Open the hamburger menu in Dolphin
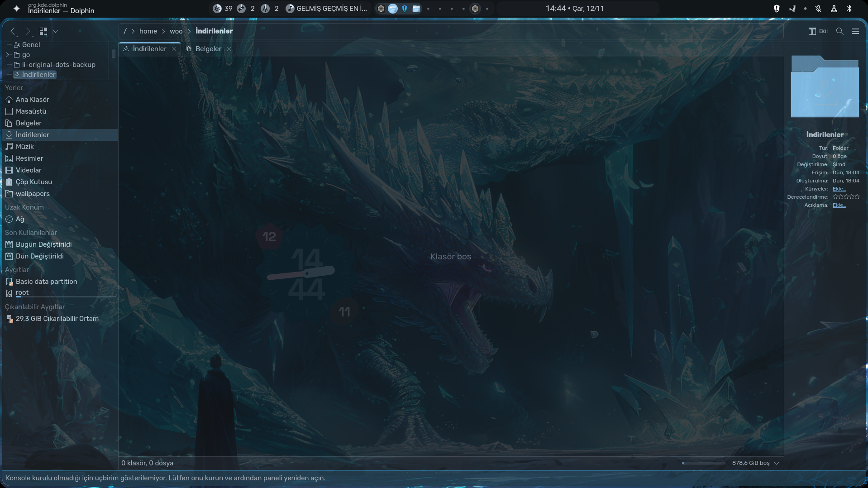Screen dimensions: 868x488 coord(855,31)
